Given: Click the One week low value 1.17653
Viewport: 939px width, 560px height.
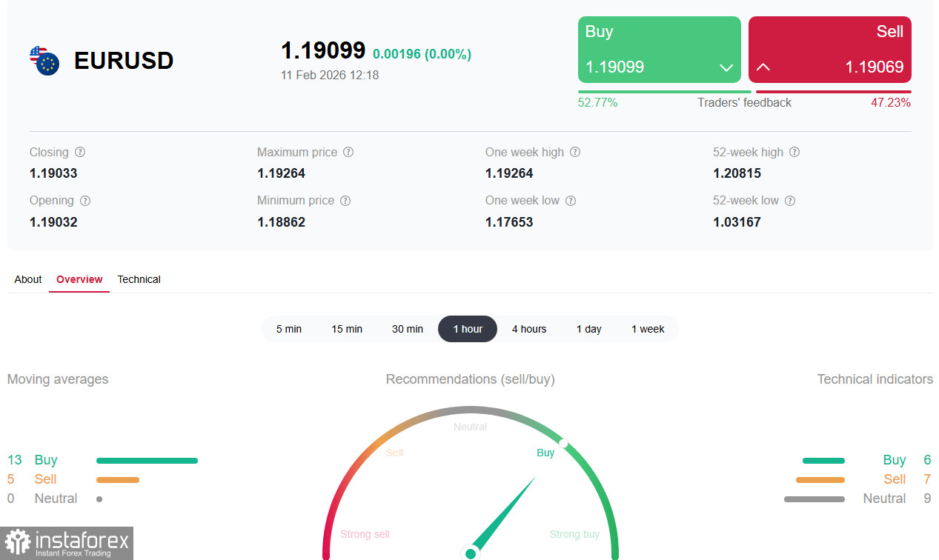Looking at the screenshot, I should (x=509, y=221).
